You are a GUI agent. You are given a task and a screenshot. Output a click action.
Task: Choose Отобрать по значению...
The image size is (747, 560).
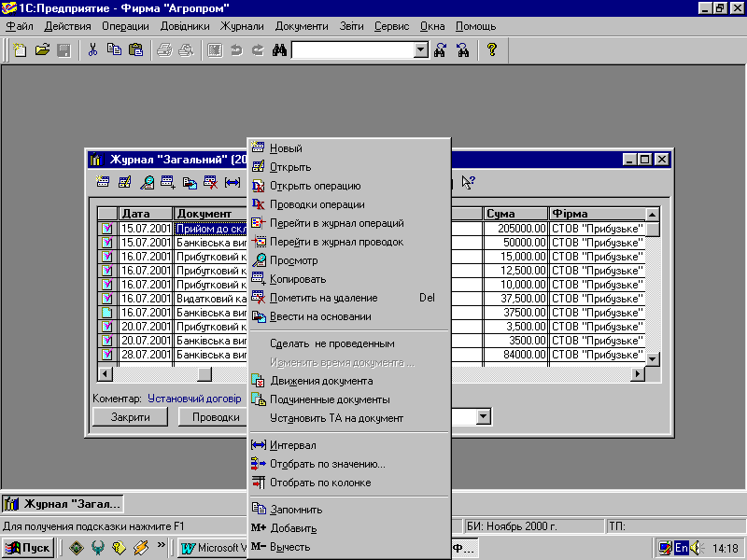pyautogui.click(x=348, y=464)
